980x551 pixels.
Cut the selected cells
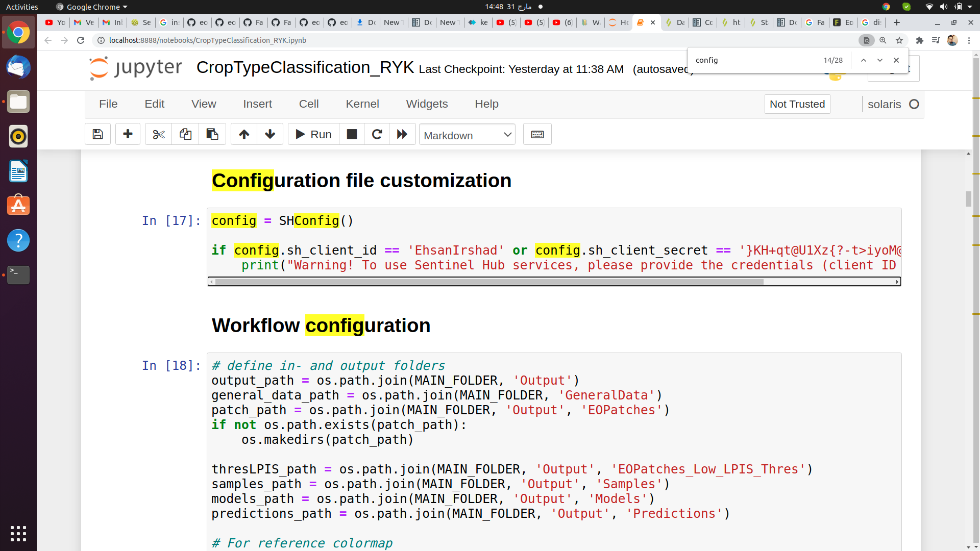pyautogui.click(x=158, y=134)
